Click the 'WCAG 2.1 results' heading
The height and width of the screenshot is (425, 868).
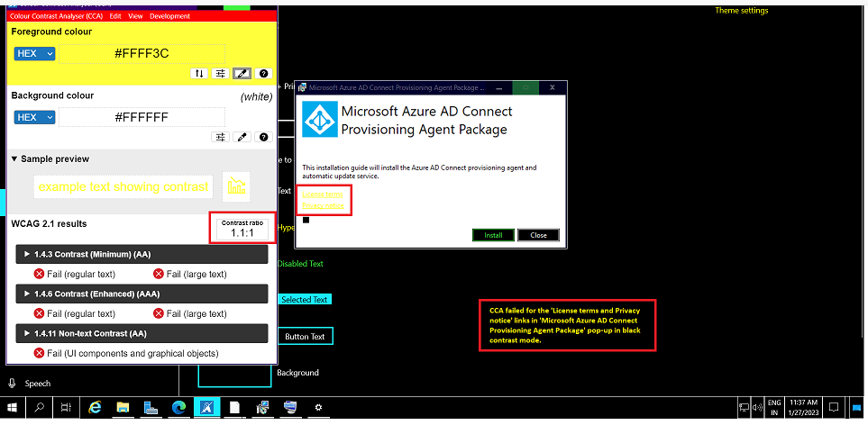49,224
